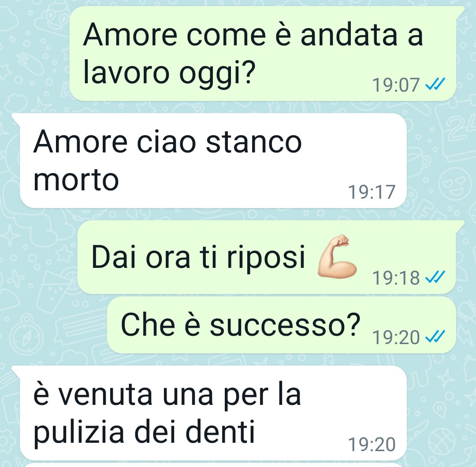Click 19:20 timestamp on sent message
Image resolution: width=476 pixels, height=467 pixels.
click(396, 337)
